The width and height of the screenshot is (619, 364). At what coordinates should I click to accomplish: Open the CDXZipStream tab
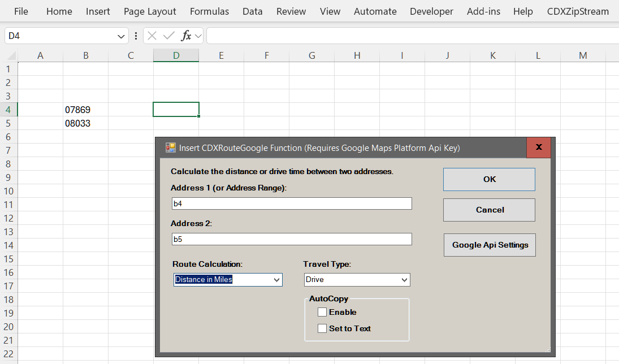578,11
